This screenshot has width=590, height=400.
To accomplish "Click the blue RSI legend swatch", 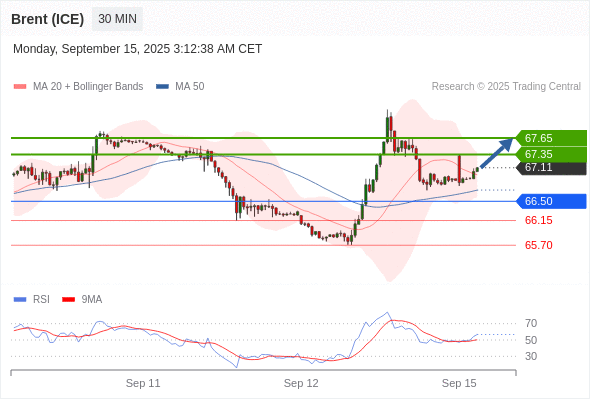I will (20, 300).
